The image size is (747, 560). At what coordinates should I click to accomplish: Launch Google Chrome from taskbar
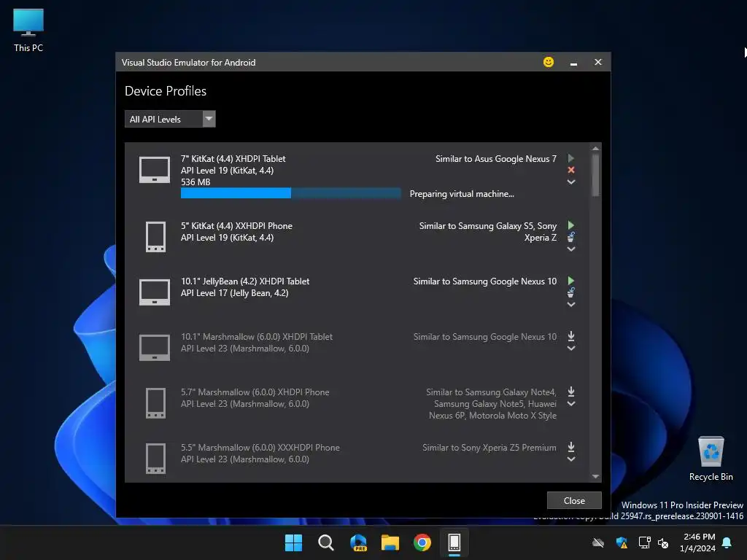(422, 542)
